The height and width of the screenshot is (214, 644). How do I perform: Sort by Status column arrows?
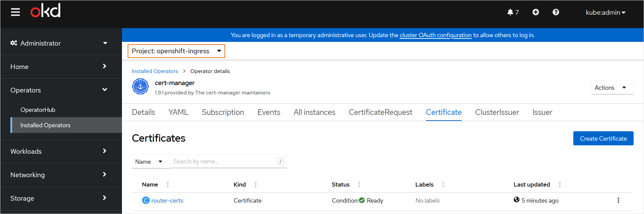point(359,184)
